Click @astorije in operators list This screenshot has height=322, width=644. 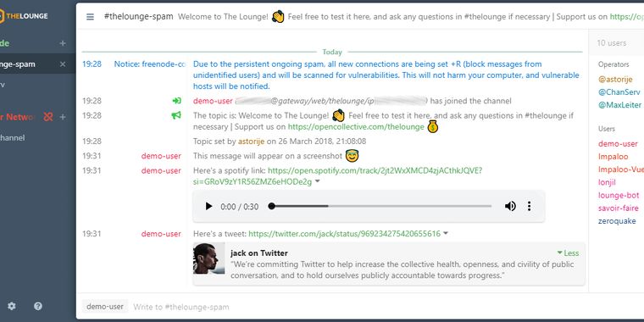tap(615, 80)
